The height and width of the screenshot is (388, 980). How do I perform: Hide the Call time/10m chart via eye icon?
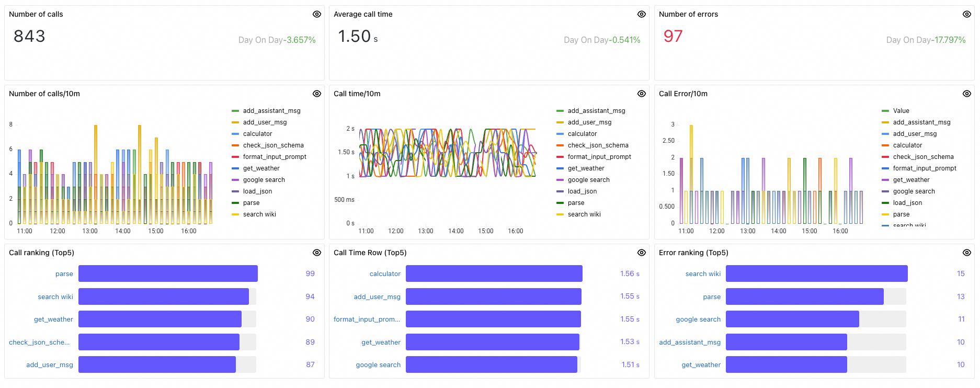[642, 94]
